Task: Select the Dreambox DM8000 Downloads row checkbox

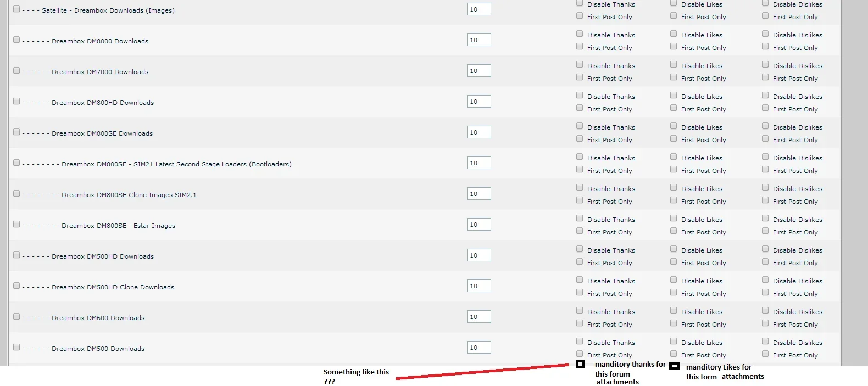Action: [x=16, y=40]
